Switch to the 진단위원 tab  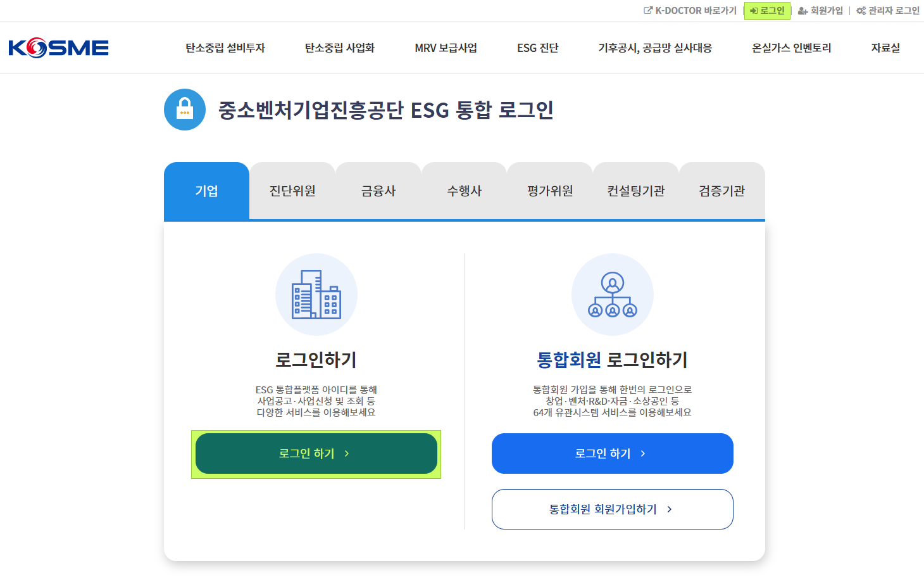coord(292,191)
